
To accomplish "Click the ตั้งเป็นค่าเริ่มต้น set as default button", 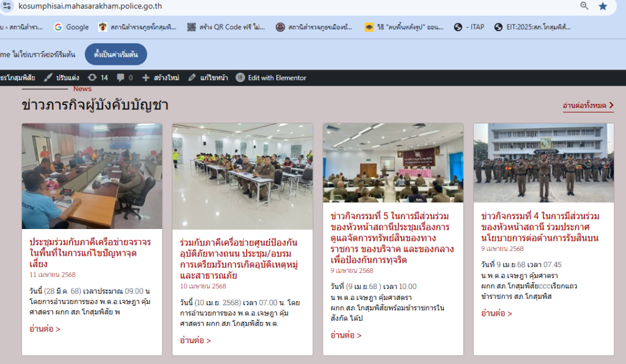I will click(116, 54).
